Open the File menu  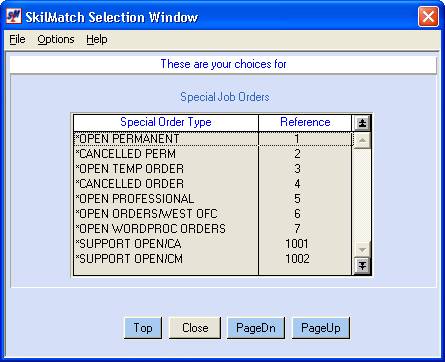pos(17,39)
